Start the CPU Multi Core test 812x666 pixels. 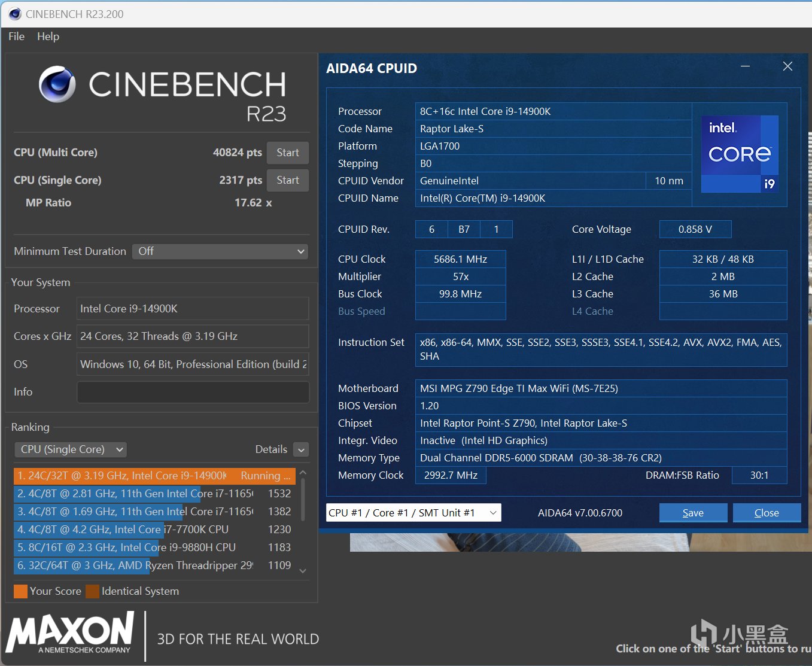[x=287, y=153]
